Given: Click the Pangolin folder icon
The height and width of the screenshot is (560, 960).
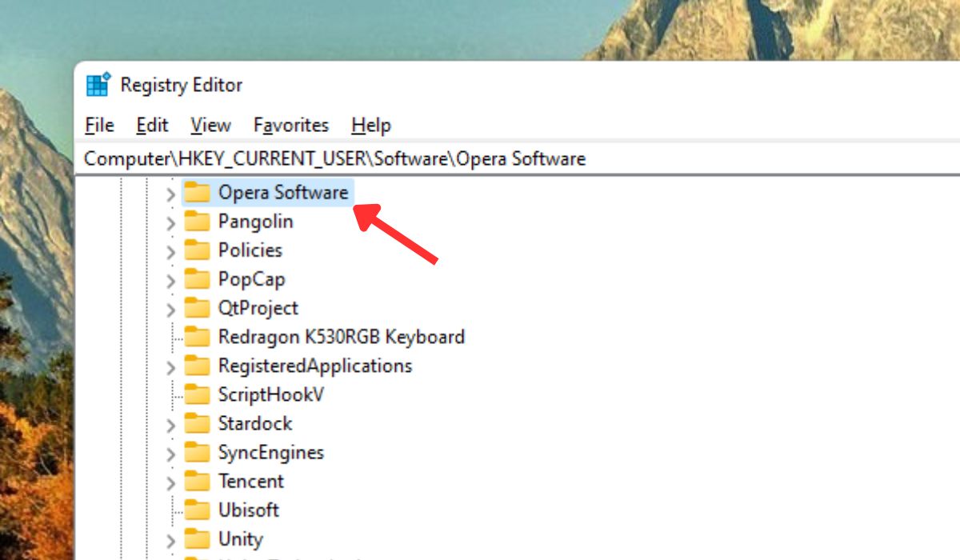Looking at the screenshot, I should 197,221.
